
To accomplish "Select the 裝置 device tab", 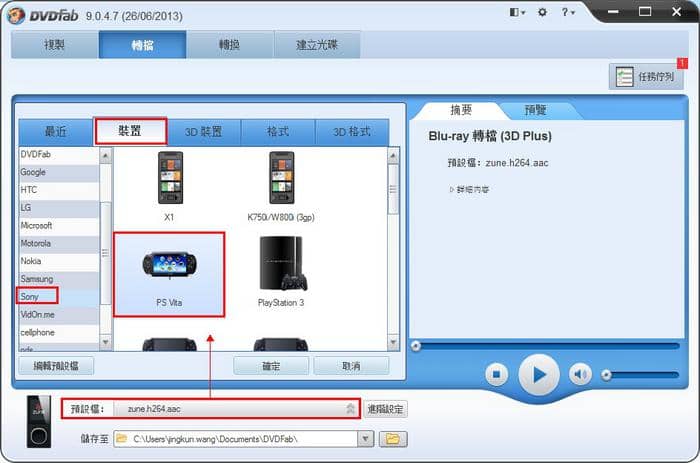I will point(130,131).
